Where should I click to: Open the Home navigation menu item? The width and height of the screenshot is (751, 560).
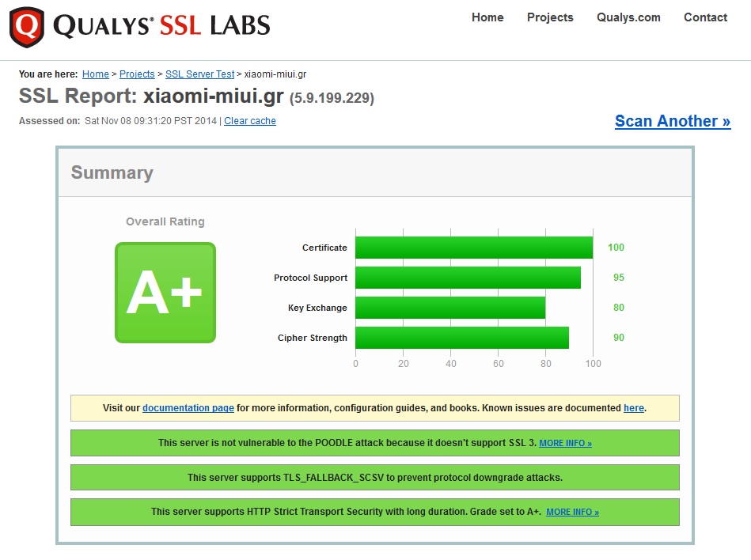click(487, 17)
